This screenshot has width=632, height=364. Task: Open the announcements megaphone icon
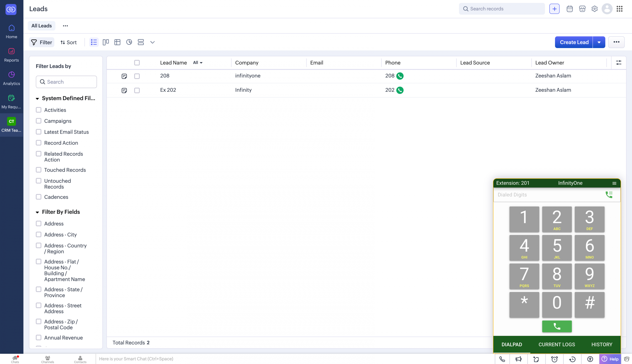[x=519, y=359]
